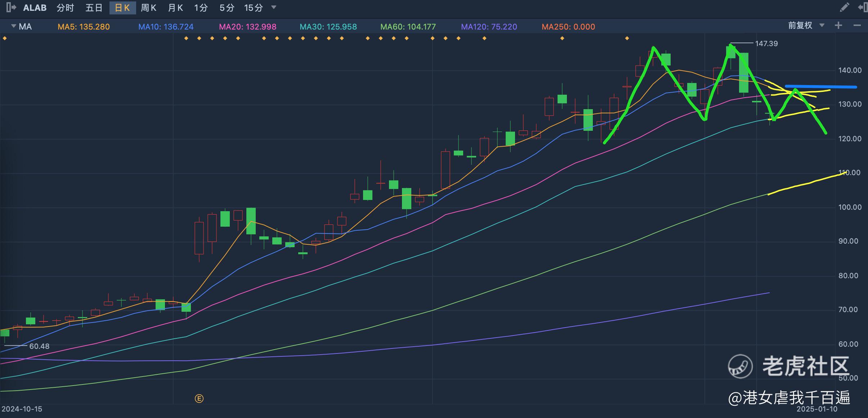Toggle the MA250 indicator label

coord(568,27)
